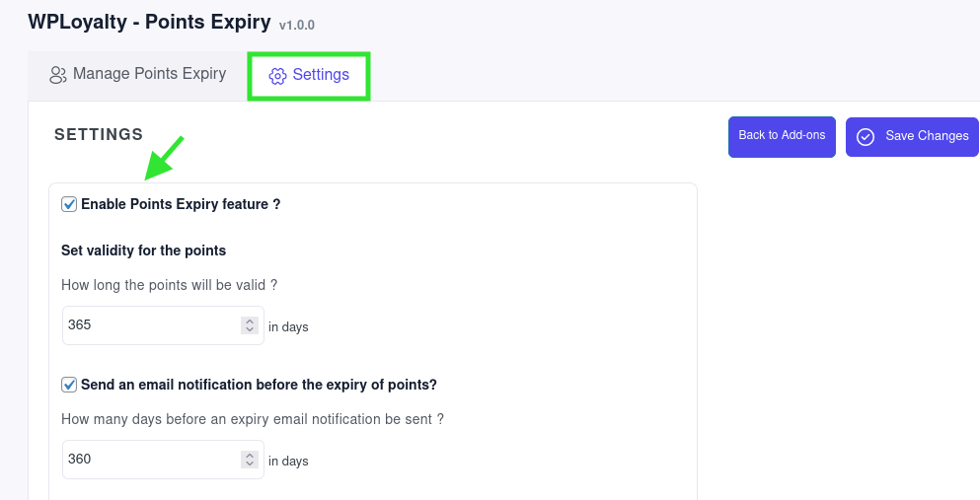Click the circled checkmark icon in Save Changes

coord(865,137)
